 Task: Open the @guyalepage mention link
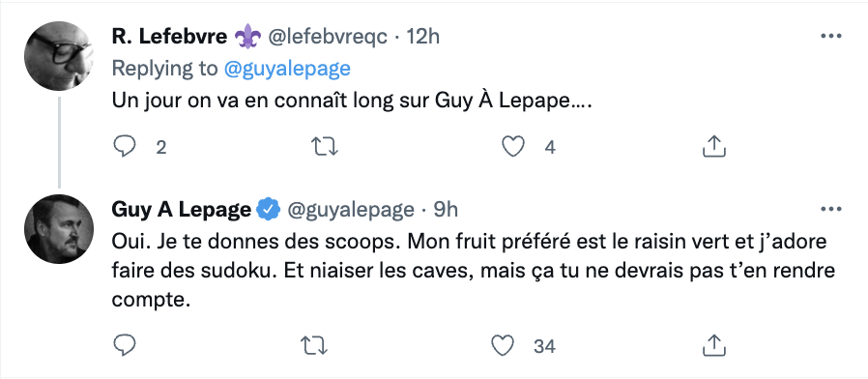(287, 68)
